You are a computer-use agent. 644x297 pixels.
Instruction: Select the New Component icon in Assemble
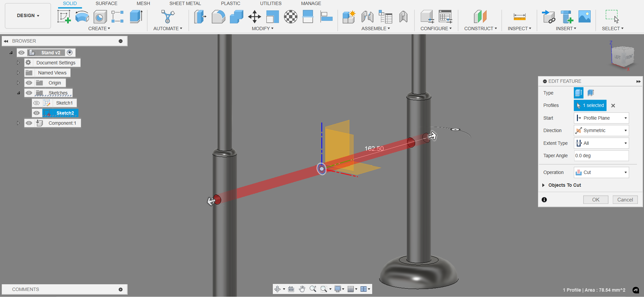(x=349, y=16)
